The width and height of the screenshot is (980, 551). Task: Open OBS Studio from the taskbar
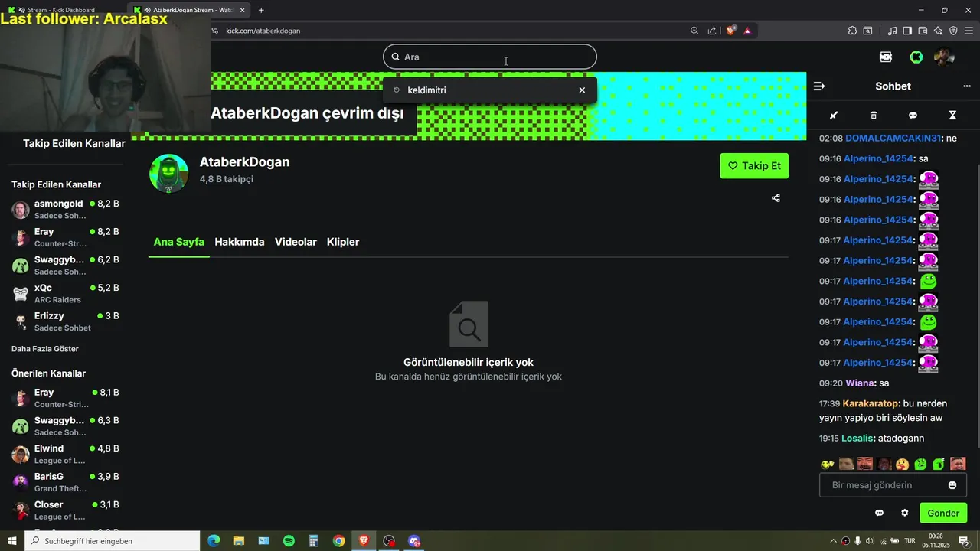click(389, 541)
